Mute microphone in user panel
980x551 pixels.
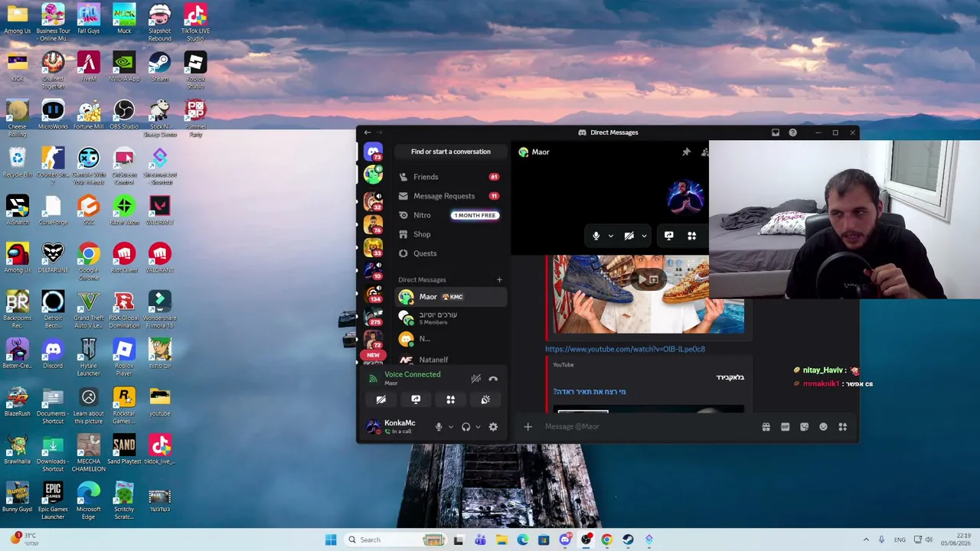point(439,427)
